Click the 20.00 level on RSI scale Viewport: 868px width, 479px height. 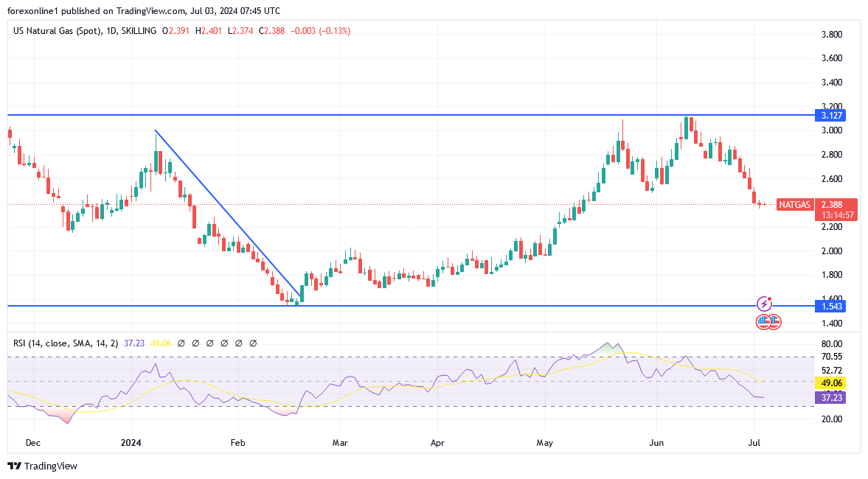coord(832,419)
